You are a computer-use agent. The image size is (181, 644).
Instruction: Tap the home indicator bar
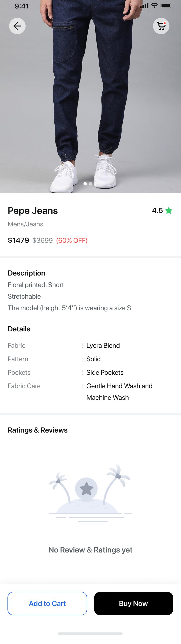click(90, 633)
